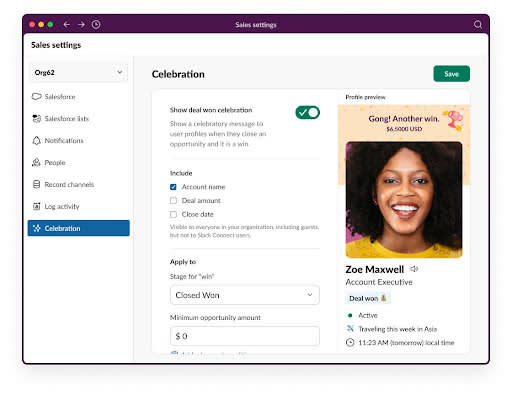Click the green Active status dot
Screen dimensions: 512x395
click(x=350, y=315)
